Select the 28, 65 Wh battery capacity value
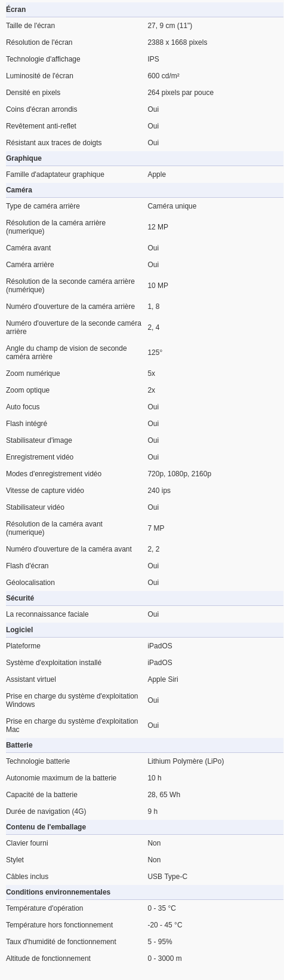The image size is (284, 980). click(x=164, y=795)
